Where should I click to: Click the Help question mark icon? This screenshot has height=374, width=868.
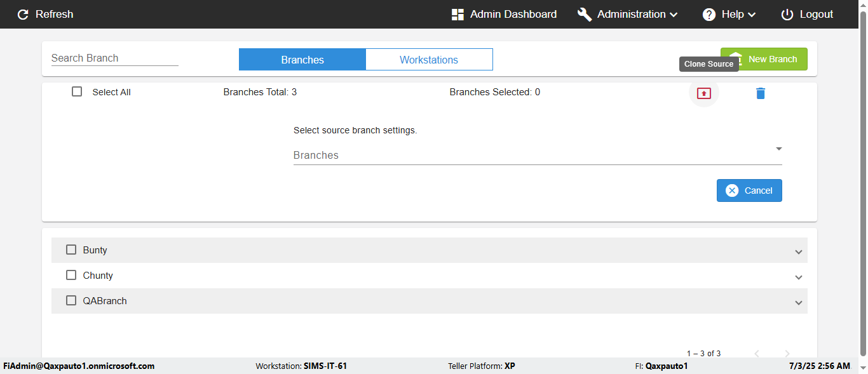(709, 15)
